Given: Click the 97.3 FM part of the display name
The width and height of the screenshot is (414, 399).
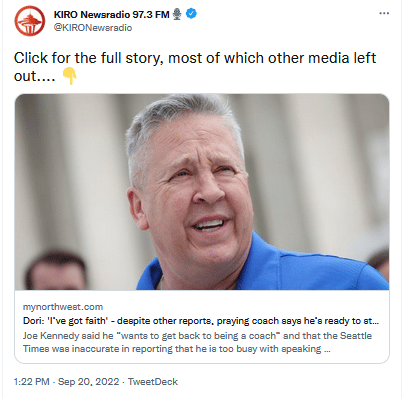Looking at the screenshot, I should point(151,15).
